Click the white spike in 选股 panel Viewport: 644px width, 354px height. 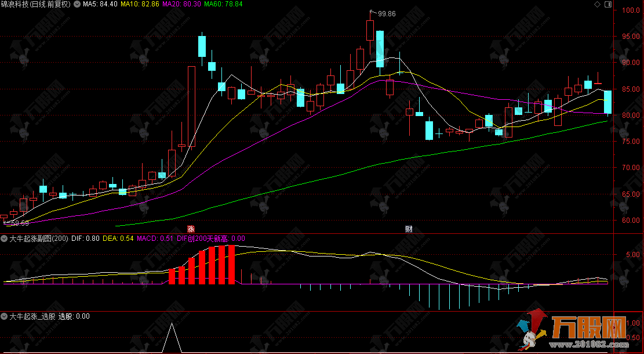click(171, 337)
